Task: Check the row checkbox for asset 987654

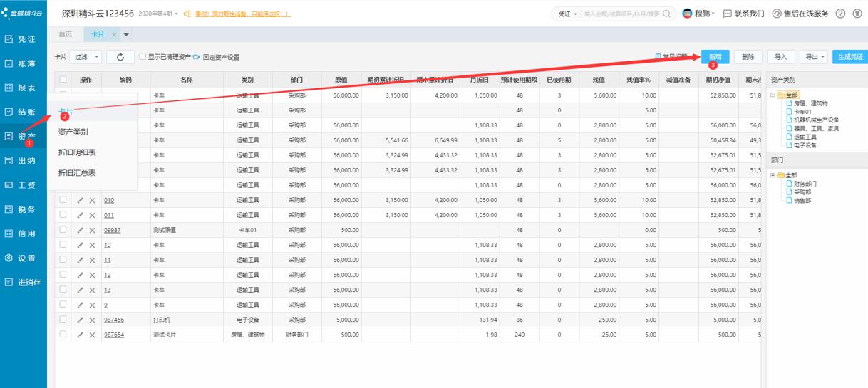Action: 63,334
